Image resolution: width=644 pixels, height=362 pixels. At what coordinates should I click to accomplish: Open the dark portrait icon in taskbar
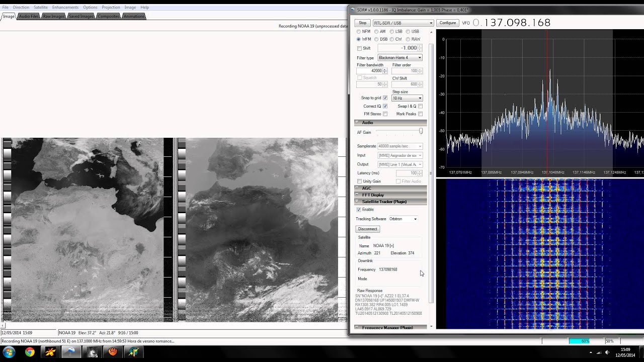click(x=92, y=352)
